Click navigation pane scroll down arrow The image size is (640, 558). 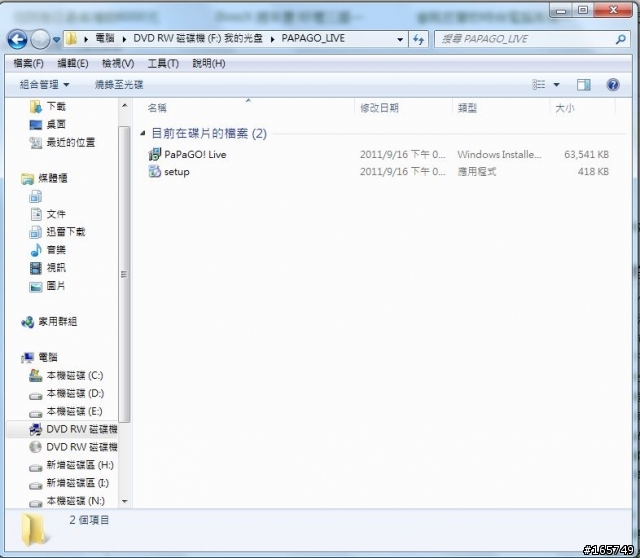click(x=124, y=501)
